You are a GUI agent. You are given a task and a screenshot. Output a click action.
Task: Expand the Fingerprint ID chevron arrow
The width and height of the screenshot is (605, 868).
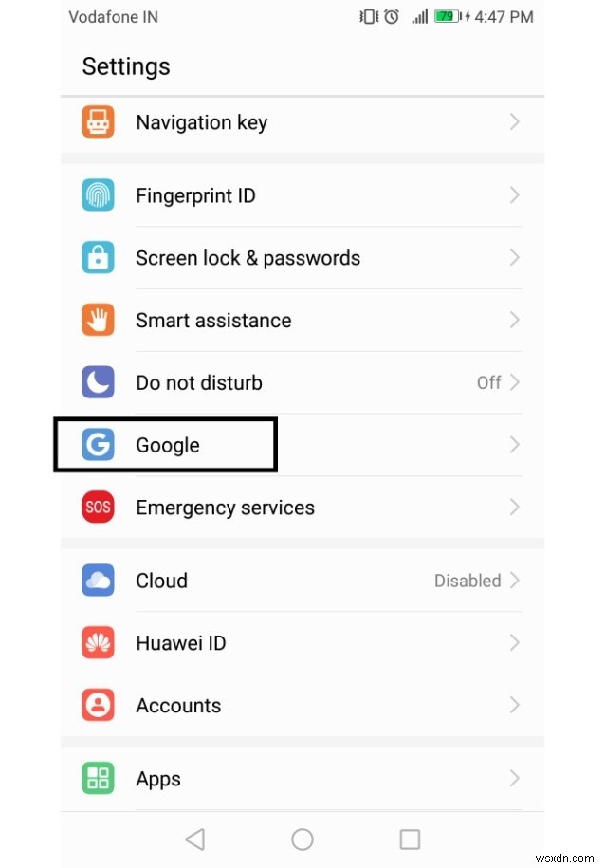click(x=515, y=195)
